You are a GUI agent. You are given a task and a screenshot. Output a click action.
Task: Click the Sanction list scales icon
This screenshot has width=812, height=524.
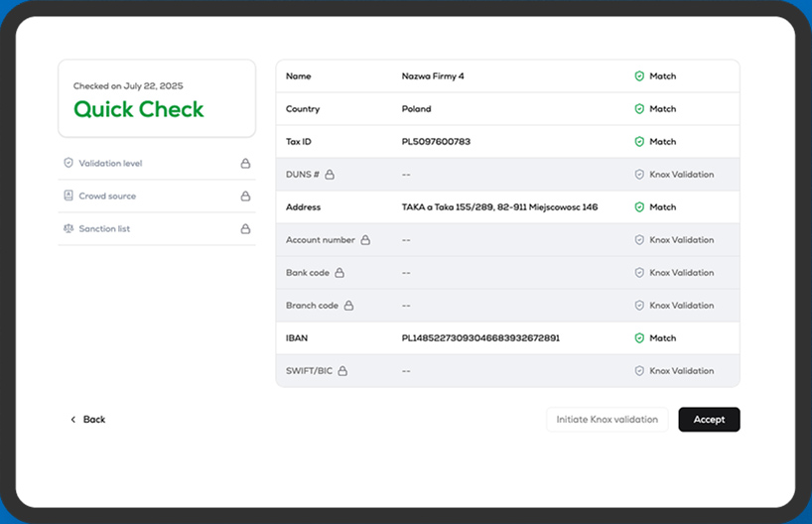[68, 228]
